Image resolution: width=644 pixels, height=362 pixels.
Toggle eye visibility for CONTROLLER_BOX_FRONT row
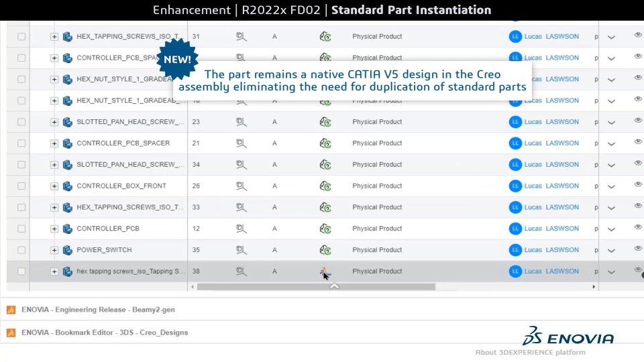click(x=638, y=184)
